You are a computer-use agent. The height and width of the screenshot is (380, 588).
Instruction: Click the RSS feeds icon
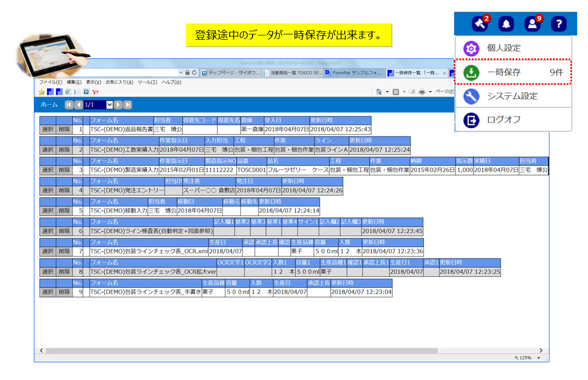tap(396, 92)
